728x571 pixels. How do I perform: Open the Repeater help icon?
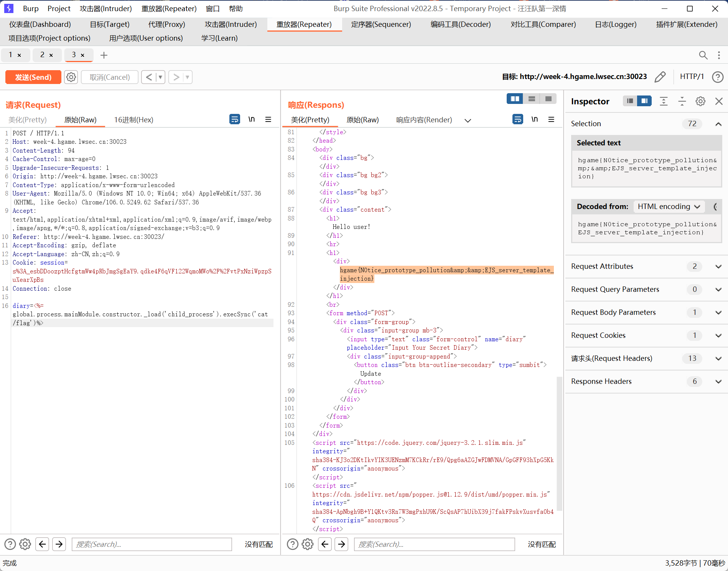(x=718, y=77)
